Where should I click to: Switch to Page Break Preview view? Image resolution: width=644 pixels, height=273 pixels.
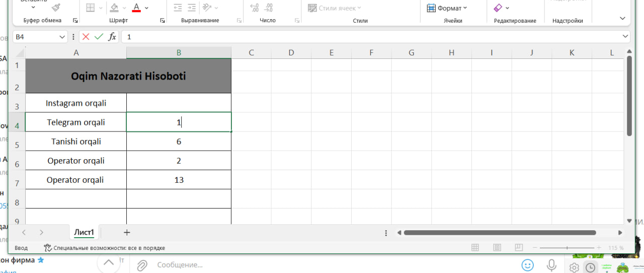(519, 248)
